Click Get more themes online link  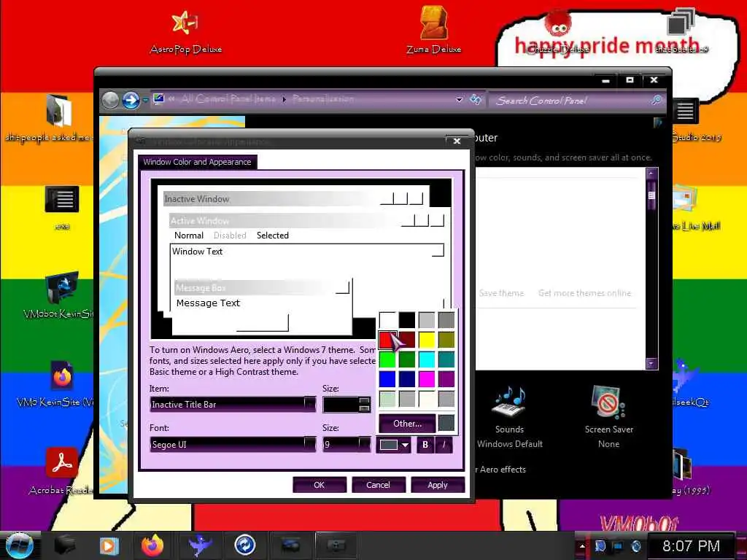(584, 293)
